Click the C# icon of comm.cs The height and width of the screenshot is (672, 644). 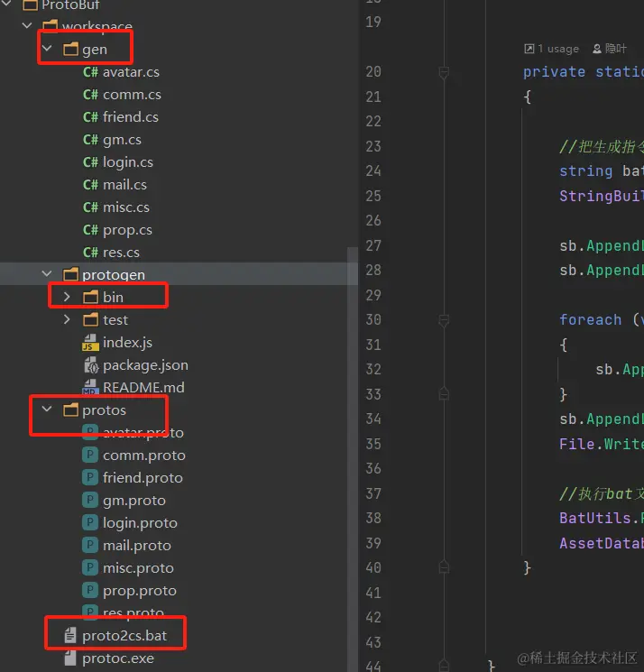[90, 95]
